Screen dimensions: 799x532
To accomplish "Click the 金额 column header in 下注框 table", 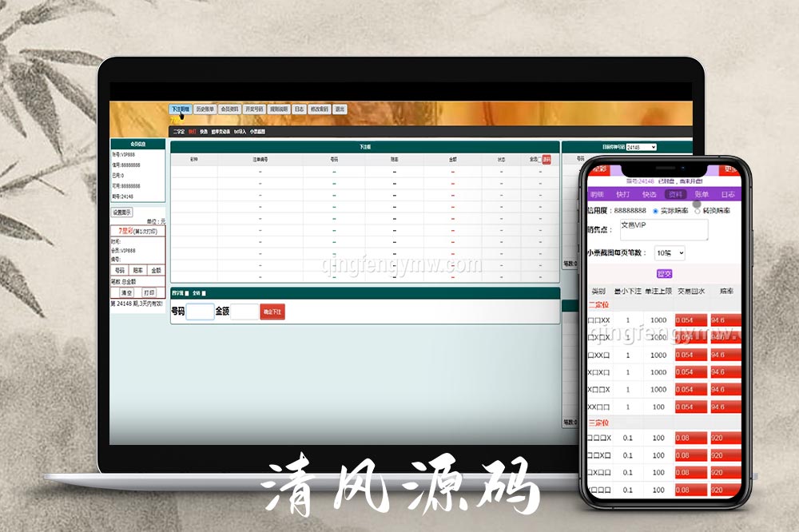I will [453, 160].
